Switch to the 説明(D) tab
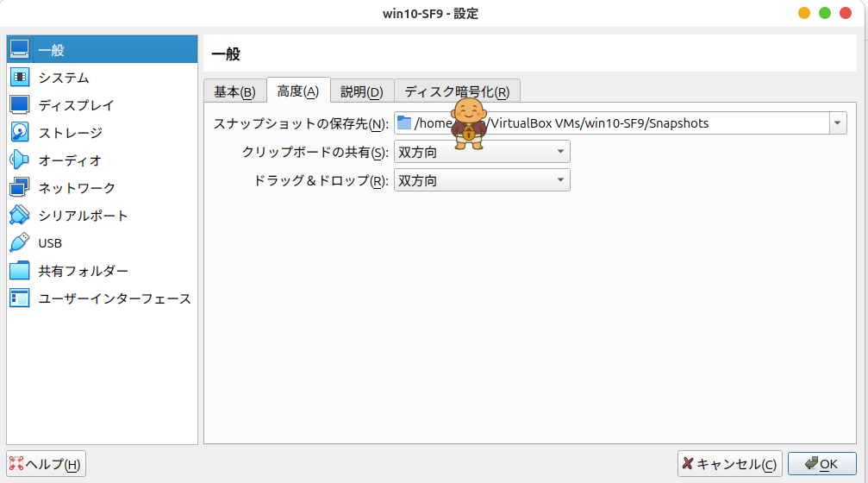868x483 pixels. [361, 92]
